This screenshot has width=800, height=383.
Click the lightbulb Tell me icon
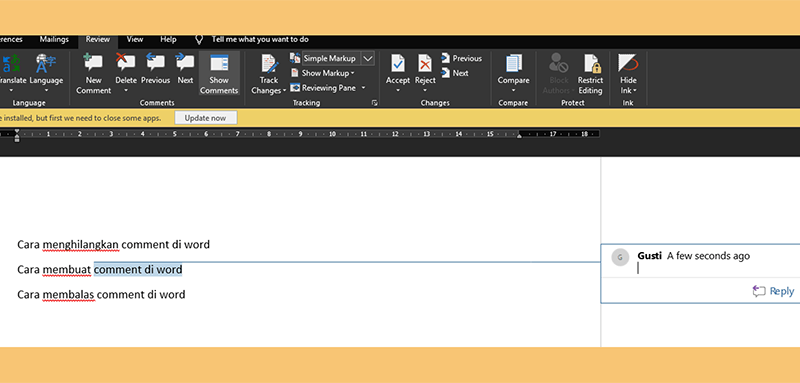pos(199,40)
